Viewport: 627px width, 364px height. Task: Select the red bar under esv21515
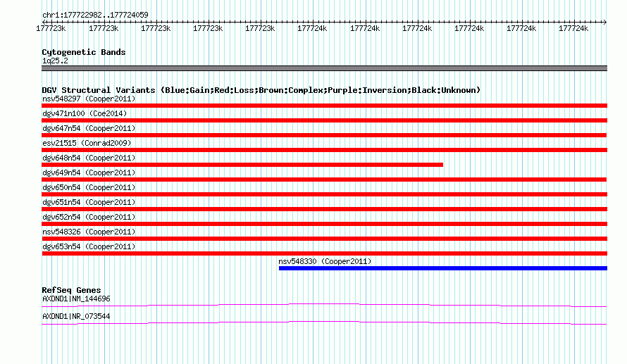[324, 150]
